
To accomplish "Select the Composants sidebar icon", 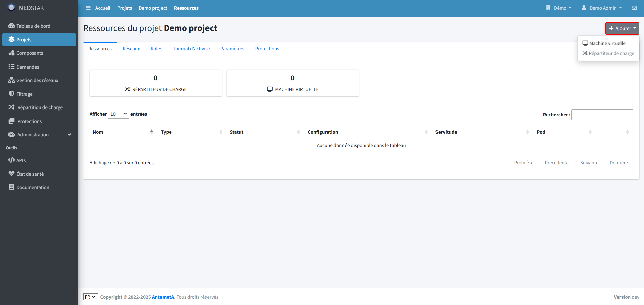I will [12, 53].
